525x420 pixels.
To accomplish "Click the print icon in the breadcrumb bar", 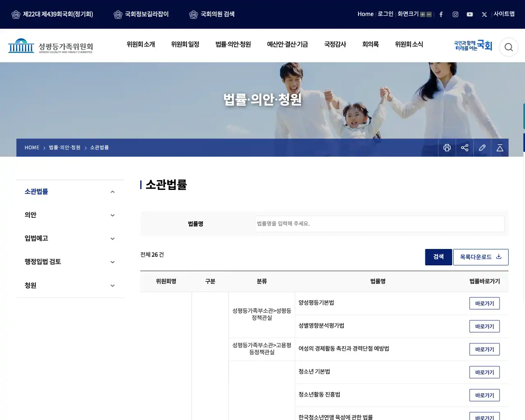I will pos(447,148).
